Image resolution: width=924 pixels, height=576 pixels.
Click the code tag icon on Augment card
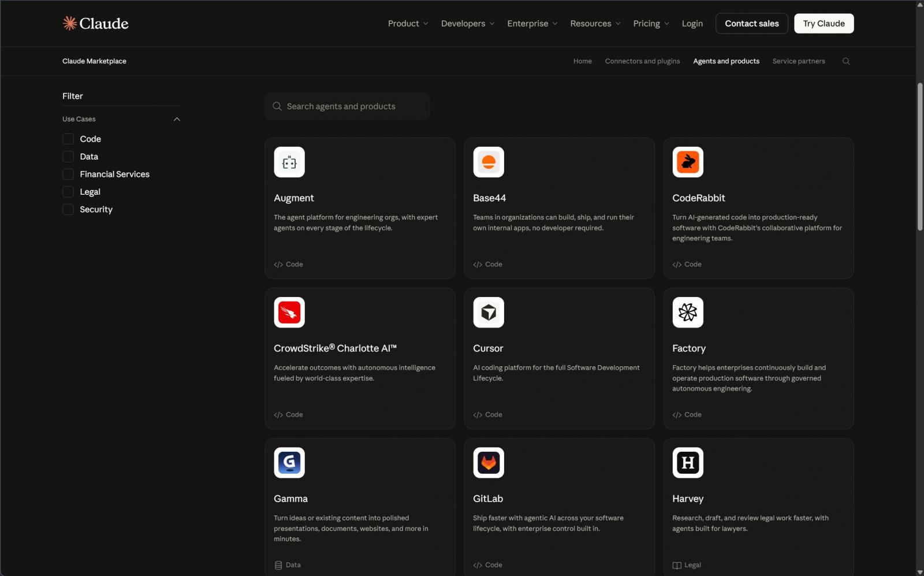(x=278, y=265)
